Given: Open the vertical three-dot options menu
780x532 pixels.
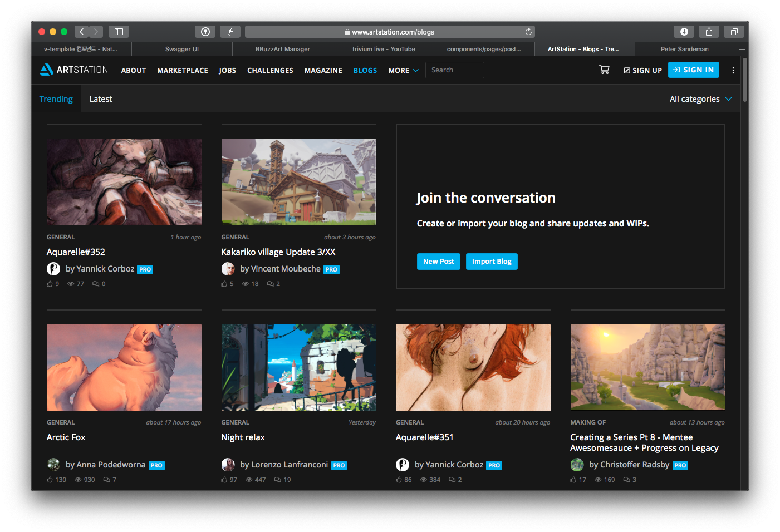Looking at the screenshot, I should tap(733, 70).
